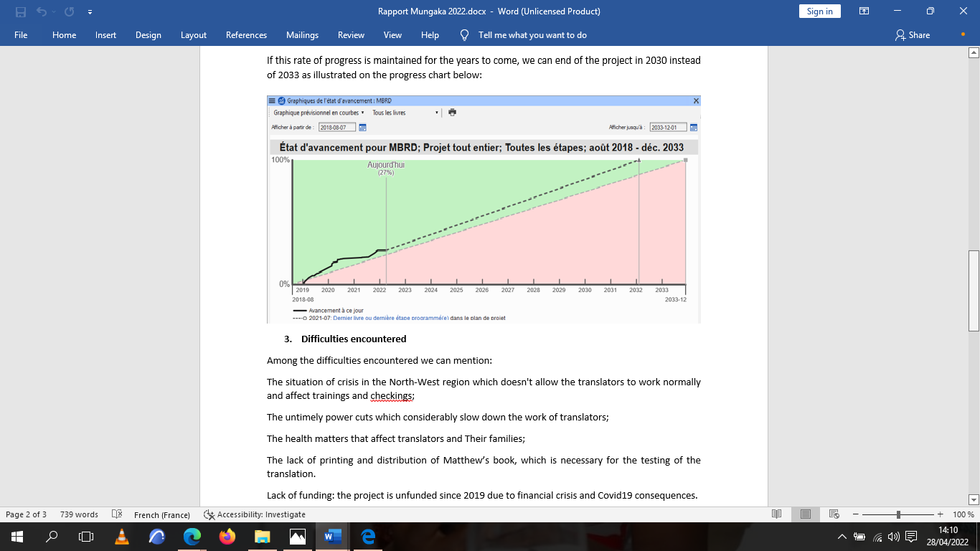Screen dimensions: 980x551
Task: Click the Share button
Action: tap(913, 35)
